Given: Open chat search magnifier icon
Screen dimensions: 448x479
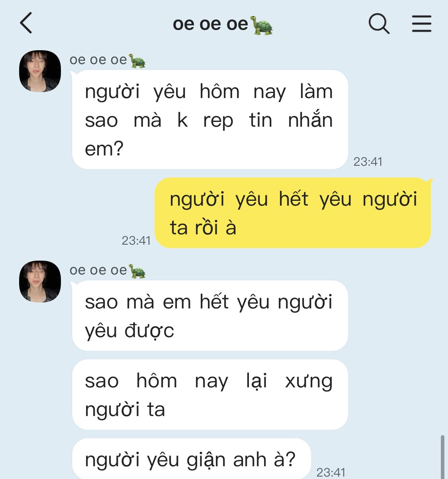Looking at the screenshot, I should [378, 24].
